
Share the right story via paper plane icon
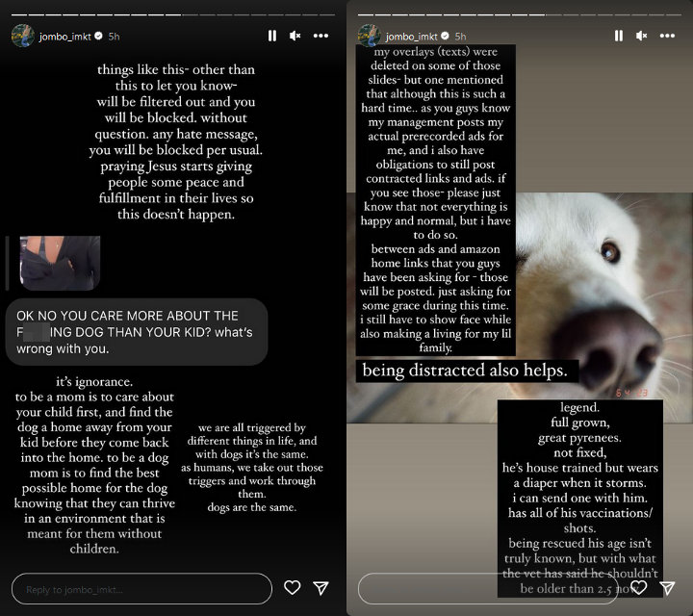click(x=667, y=587)
